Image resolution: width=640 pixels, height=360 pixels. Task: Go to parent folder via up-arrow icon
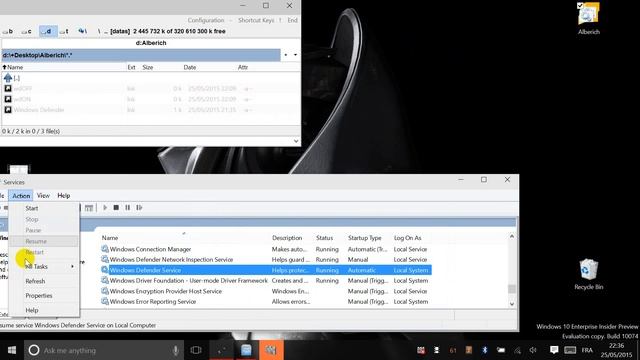8,78
